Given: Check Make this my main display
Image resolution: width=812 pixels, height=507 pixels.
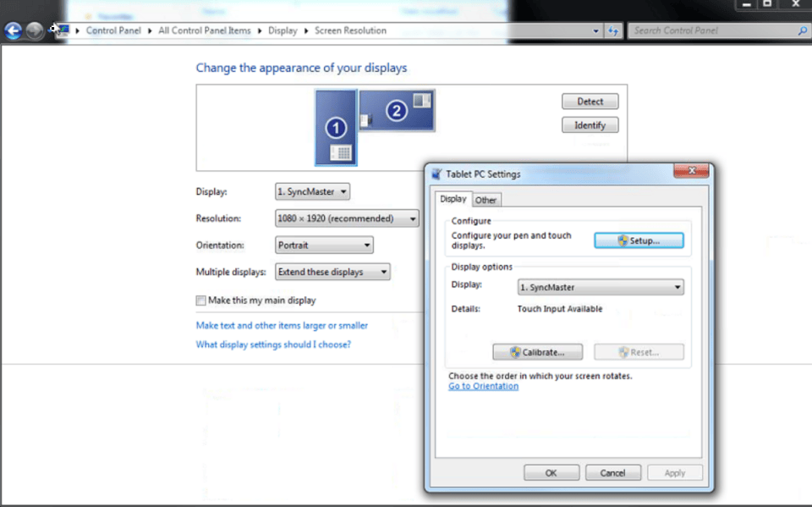Looking at the screenshot, I should pos(200,300).
